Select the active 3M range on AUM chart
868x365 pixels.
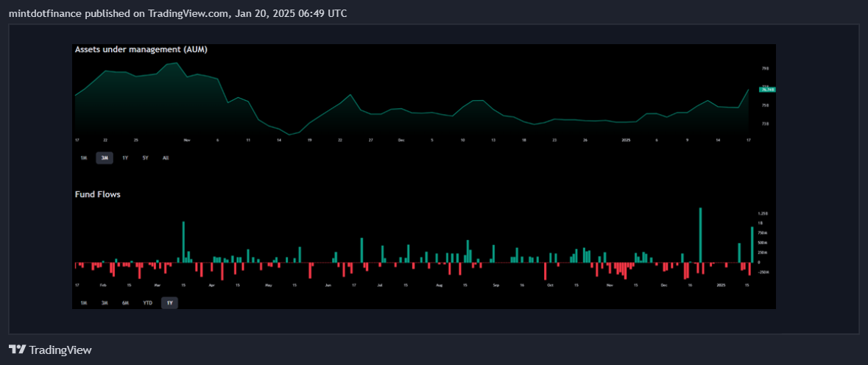click(x=104, y=157)
